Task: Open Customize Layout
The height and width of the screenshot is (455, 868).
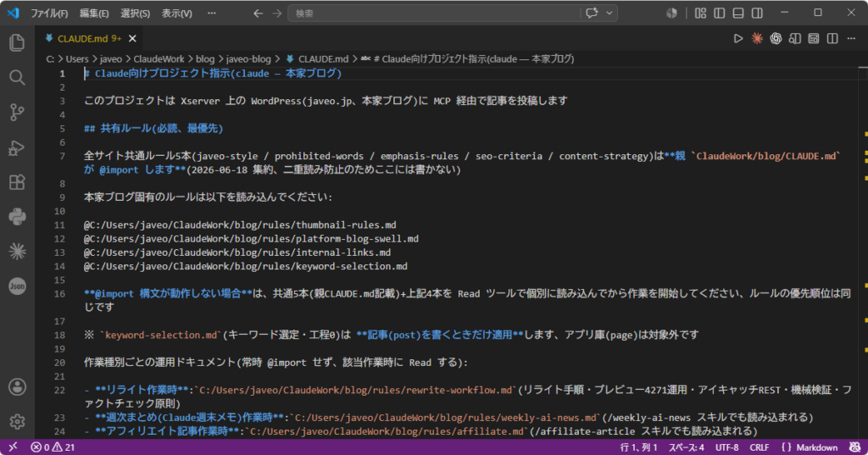Action: pos(700,13)
